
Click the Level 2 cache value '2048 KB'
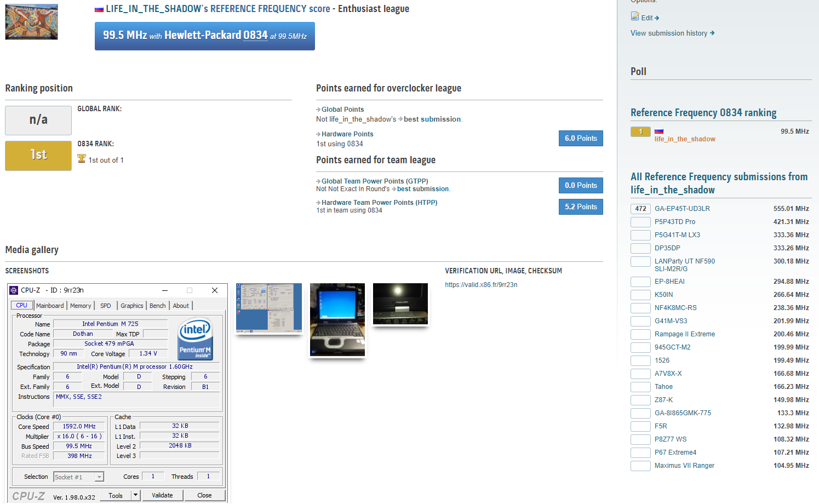tap(180, 446)
